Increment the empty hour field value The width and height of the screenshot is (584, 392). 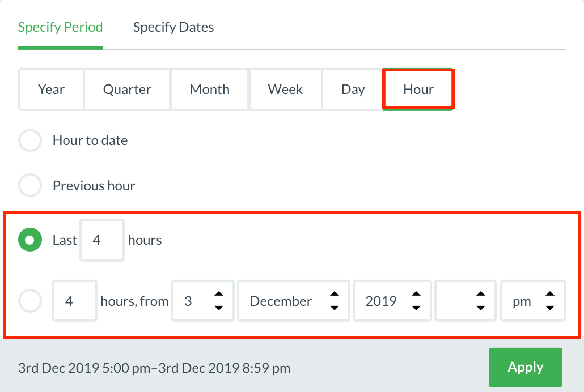tap(481, 293)
